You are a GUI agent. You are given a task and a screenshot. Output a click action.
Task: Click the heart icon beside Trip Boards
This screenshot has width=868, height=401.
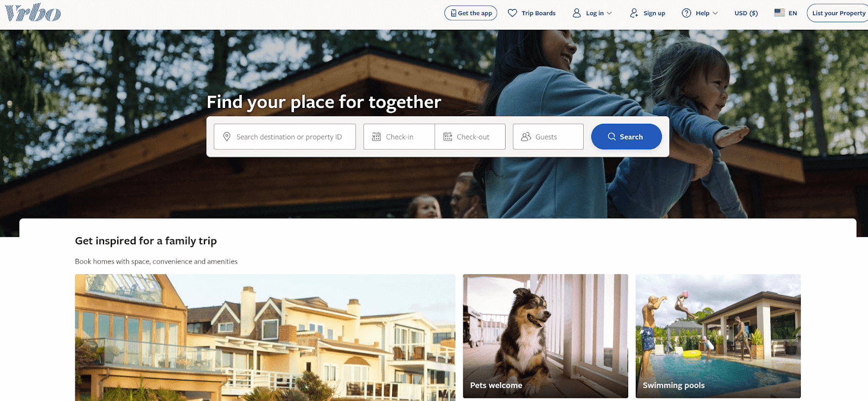(512, 13)
